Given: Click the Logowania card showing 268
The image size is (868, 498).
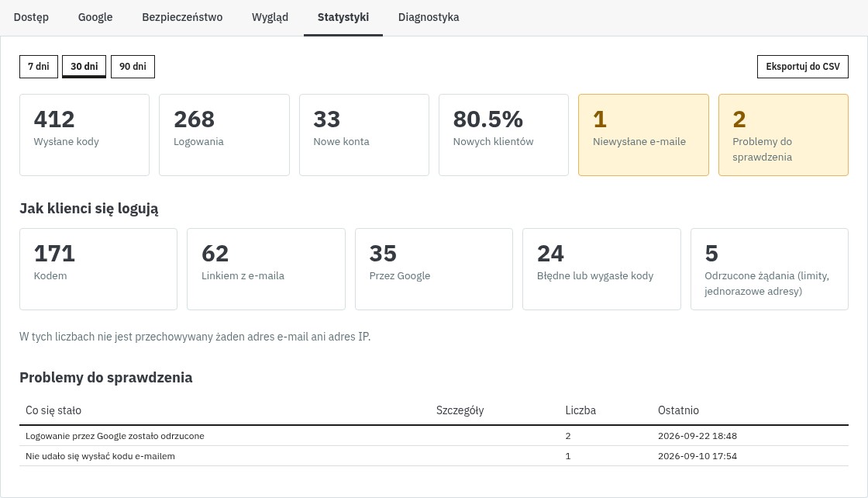Looking at the screenshot, I should pyautogui.click(x=224, y=135).
